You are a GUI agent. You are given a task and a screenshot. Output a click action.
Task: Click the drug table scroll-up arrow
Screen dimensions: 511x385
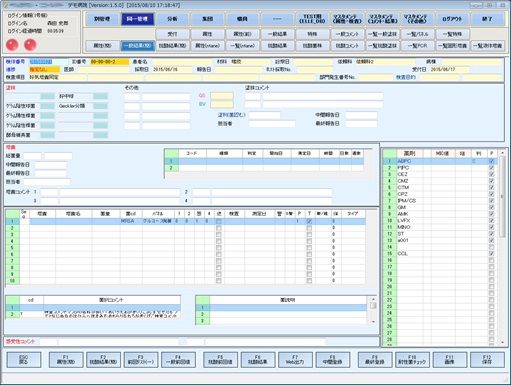point(502,153)
